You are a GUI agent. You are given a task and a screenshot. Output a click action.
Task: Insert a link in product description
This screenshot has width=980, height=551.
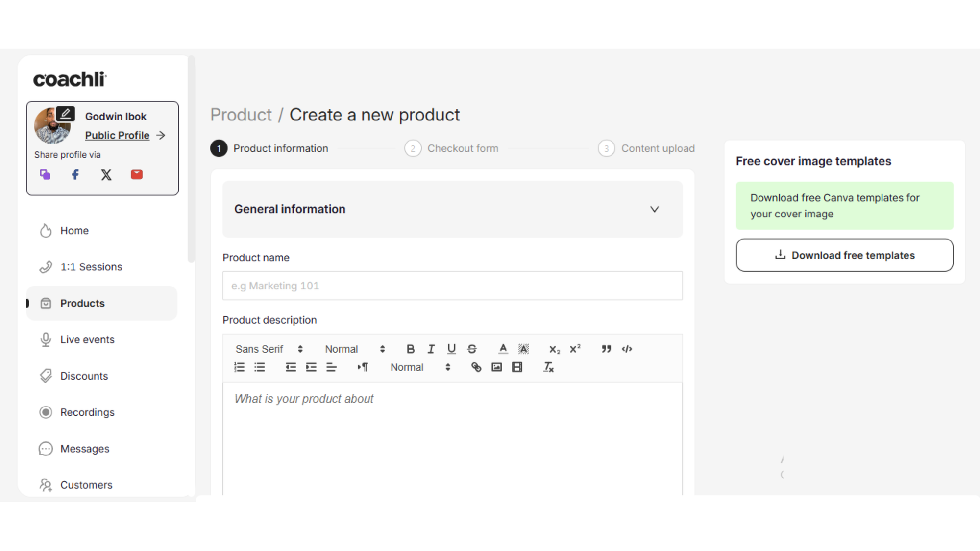click(476, 367)
